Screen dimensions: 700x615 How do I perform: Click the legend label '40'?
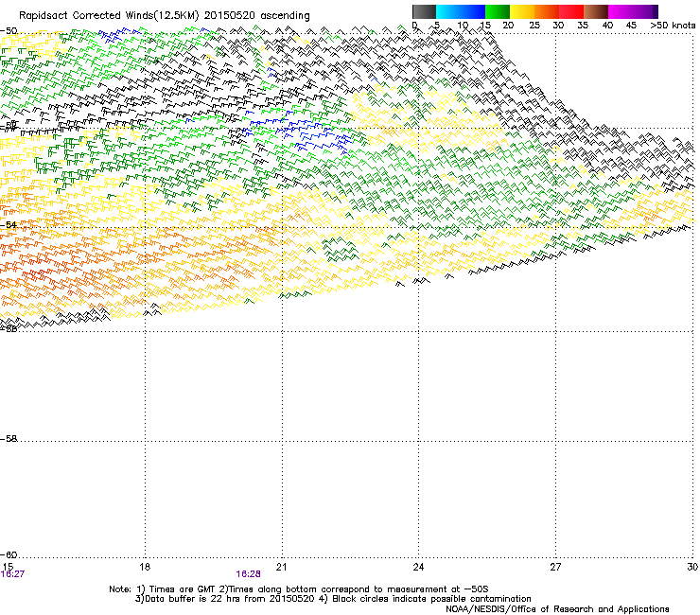[x=607, y=26]
